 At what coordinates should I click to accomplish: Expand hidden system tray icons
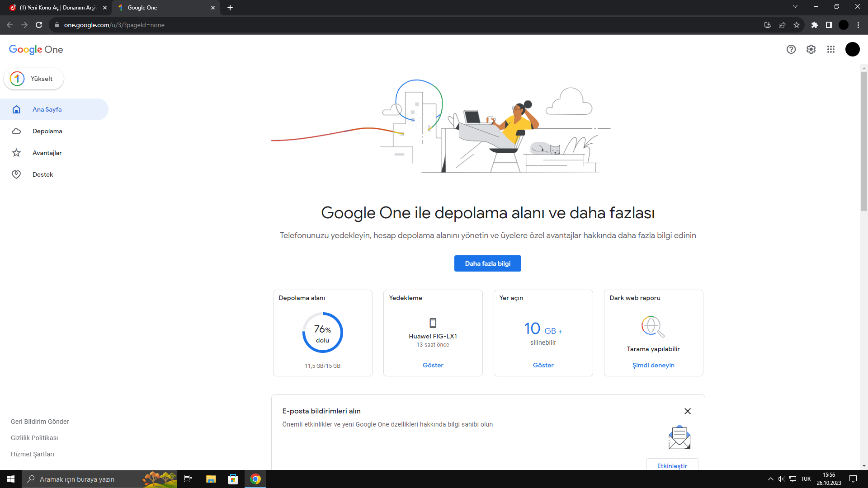(770, 479)
